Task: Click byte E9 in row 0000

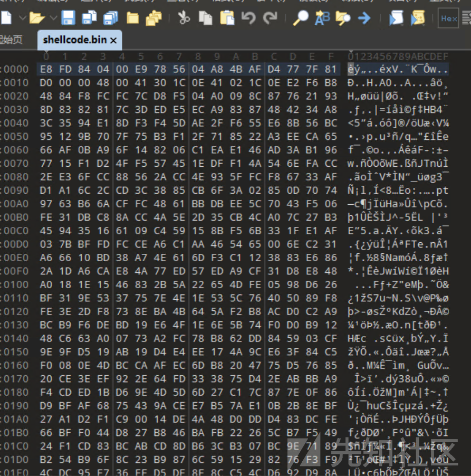Action: (x=141, y=69)
